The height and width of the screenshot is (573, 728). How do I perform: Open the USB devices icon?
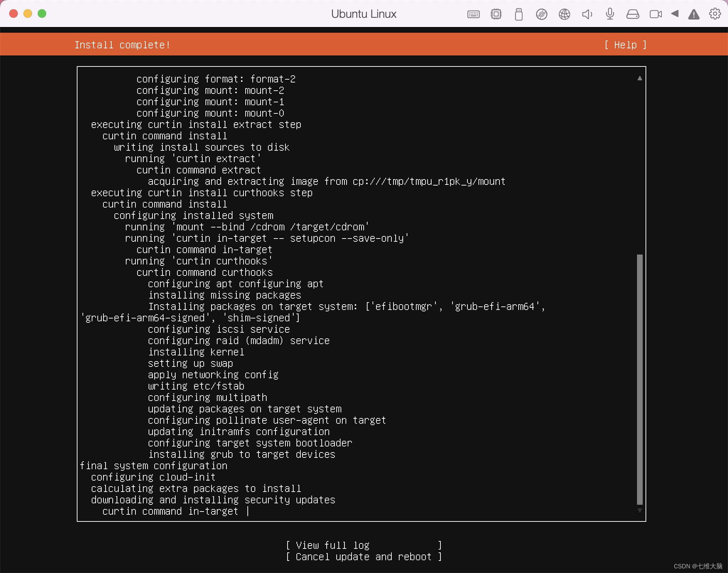point(519,14)
